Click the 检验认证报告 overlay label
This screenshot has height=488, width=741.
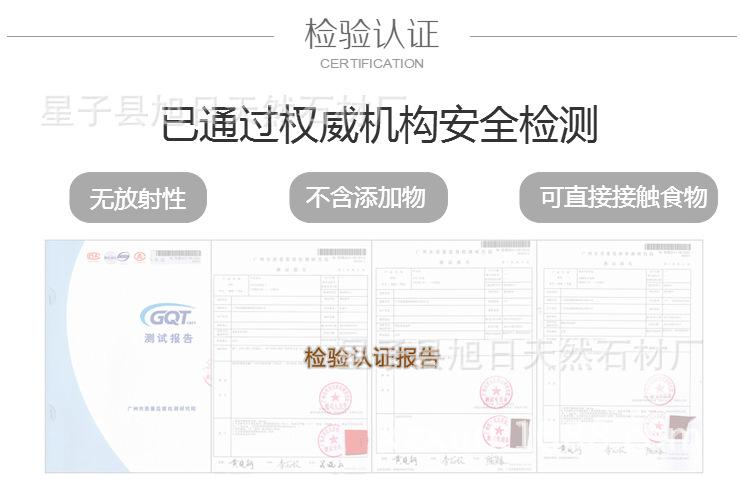coord(371,357)
